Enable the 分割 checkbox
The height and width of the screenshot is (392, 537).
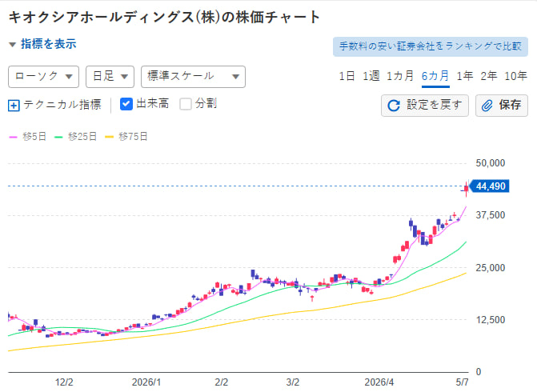pos(186,104)
